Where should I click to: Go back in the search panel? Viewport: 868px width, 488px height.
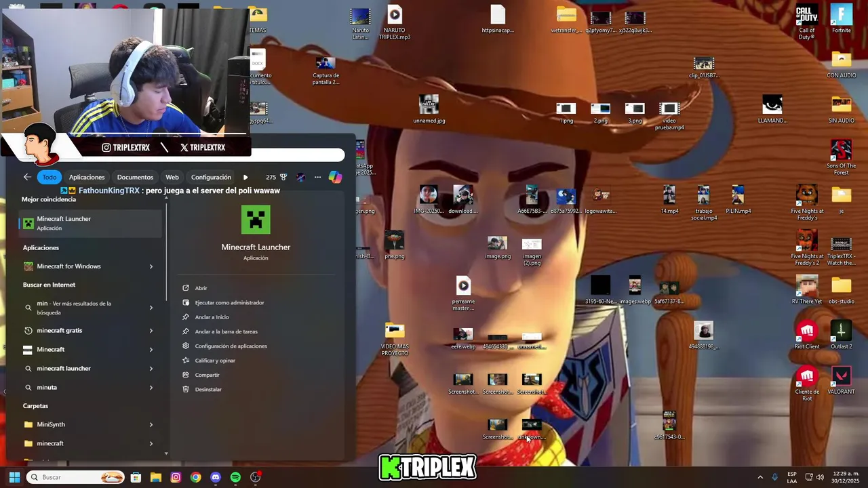27,177
